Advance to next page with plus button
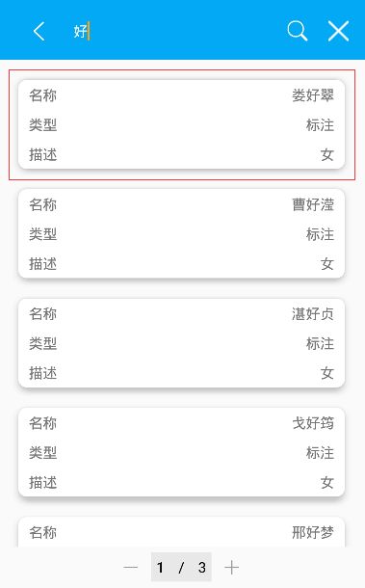The image size is (365, 588). (231, 567)
